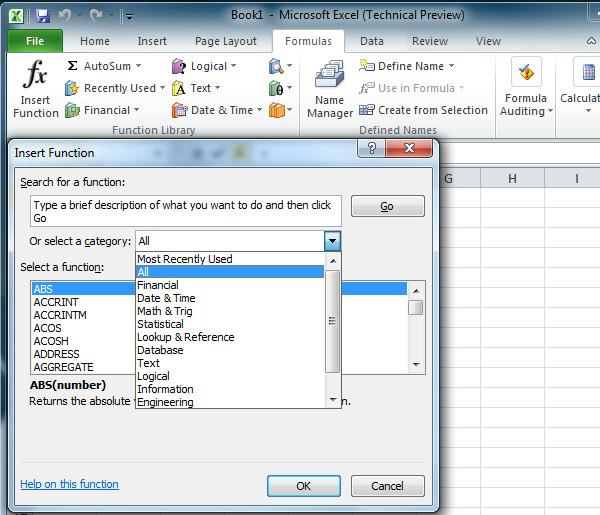This screenshot has width=600, height=515.
Task: Choose Engineering category in the list
Action: [230, 402]
